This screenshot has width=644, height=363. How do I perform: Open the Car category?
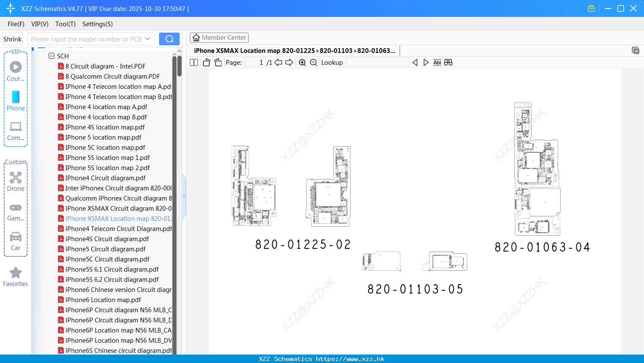(x=16, y=241)
